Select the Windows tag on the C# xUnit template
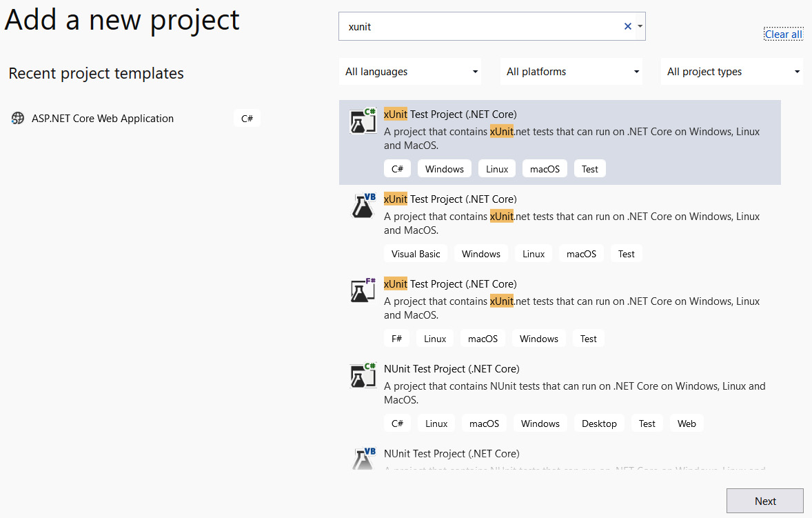 coord(444,168)
